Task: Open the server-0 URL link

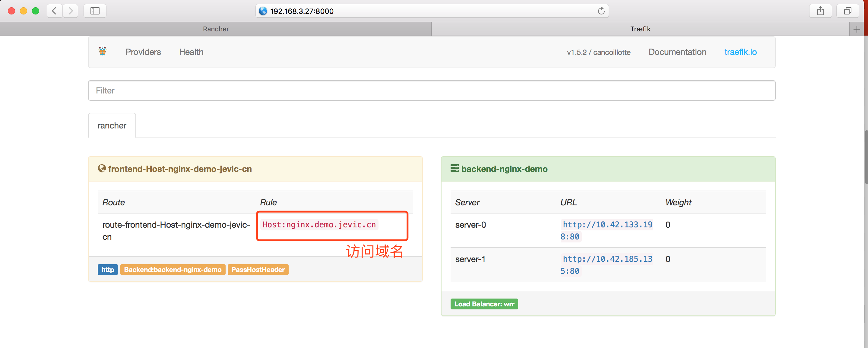Action: point(607,225)
